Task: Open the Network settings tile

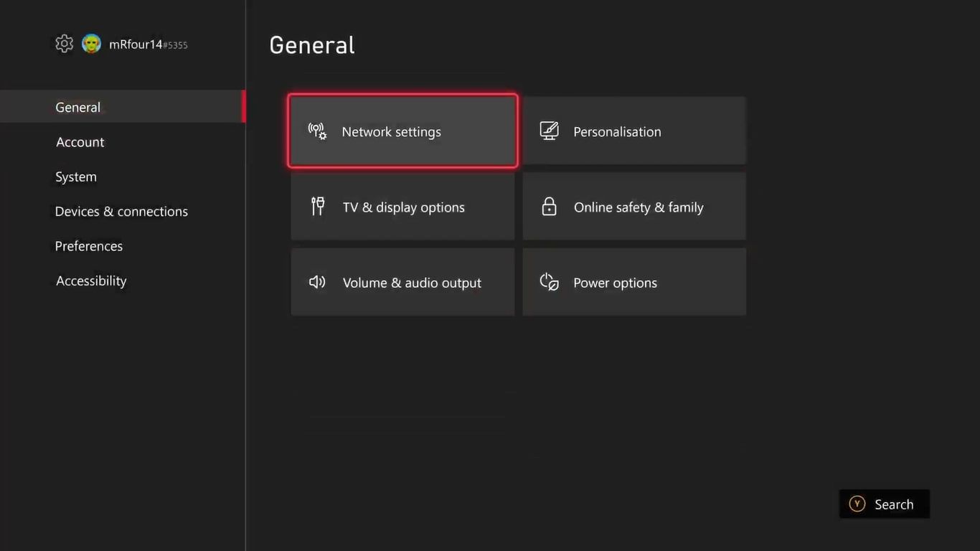Action: click(x=402, y=131)
